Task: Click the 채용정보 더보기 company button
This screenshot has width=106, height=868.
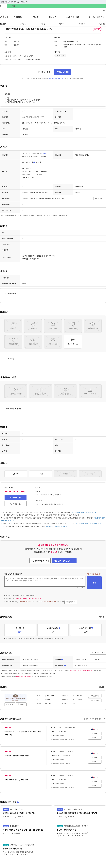Action: coord(95,700)
